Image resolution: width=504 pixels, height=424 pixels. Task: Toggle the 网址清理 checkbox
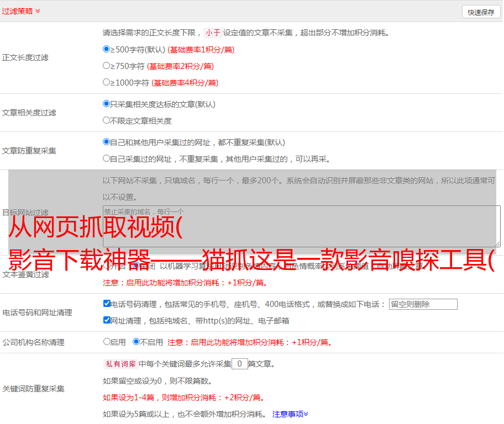pyautogui.click(x=107, y=320)
